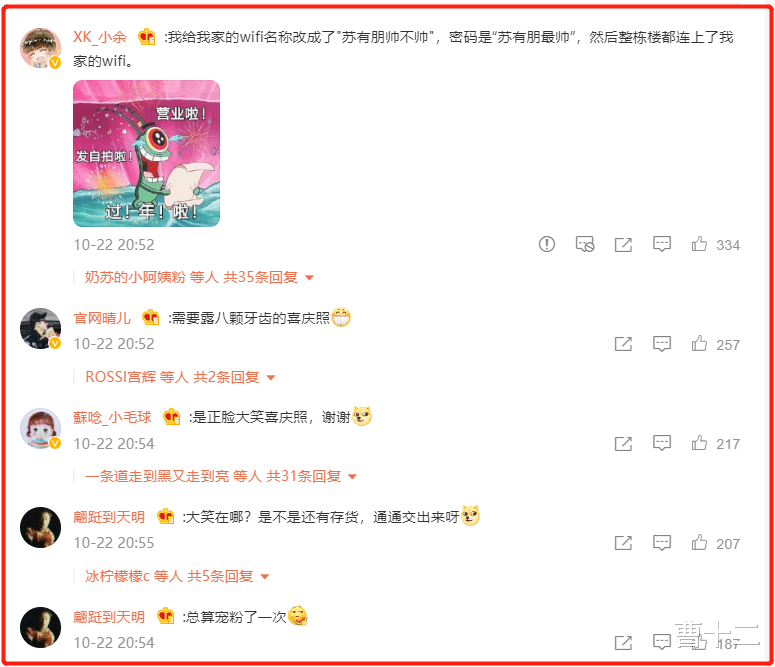Open the Plankton 过年啦 image thumbnail
The image size is (775, 667).
coord(146,154)
